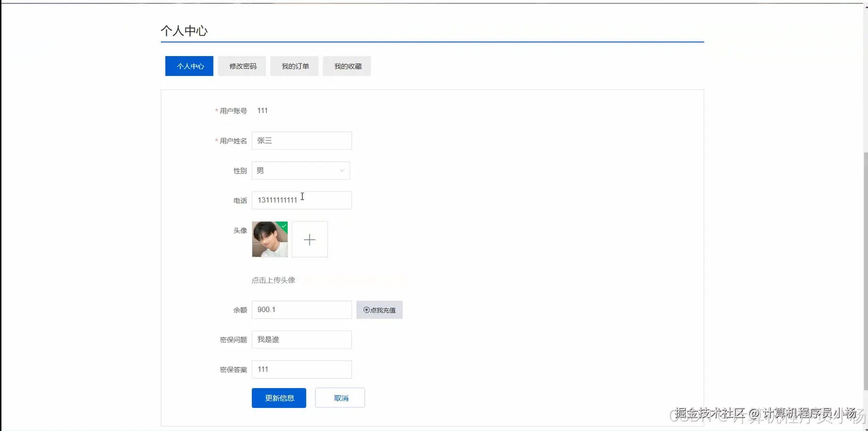The width and height of the screenshot is (868, 431).
Task: Select the 我的收藏 tab
Action: pyautogui.click(x=347, y=66)
